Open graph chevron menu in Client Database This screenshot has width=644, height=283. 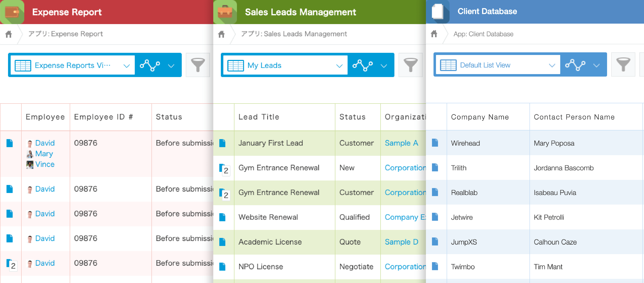(597, 65)
